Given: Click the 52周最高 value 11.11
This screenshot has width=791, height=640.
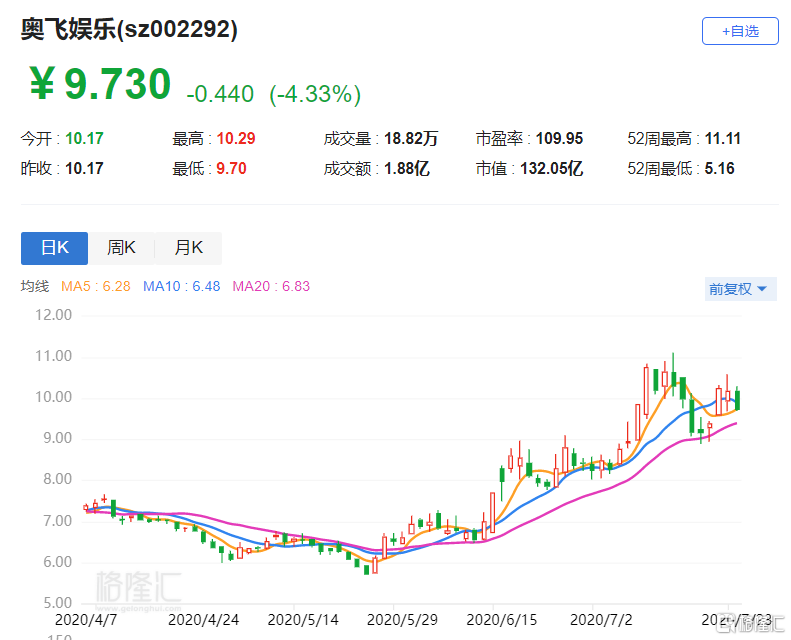Looking at the screenshot, I should click(722, 138).
